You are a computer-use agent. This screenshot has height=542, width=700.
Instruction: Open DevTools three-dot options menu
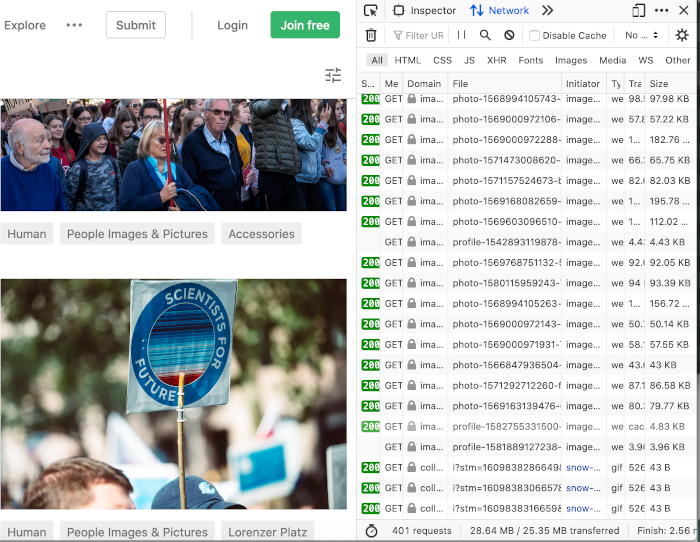point(661,11)
